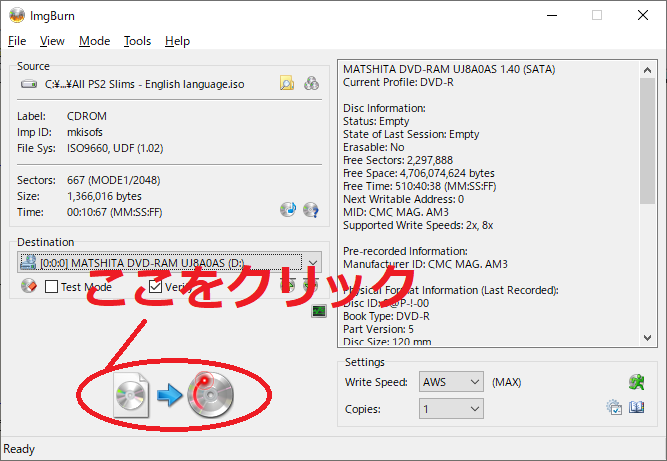The image size is (667, 461).
Task: Click the ImgBurn application icon in title bar
Action: tap(17, 16)
